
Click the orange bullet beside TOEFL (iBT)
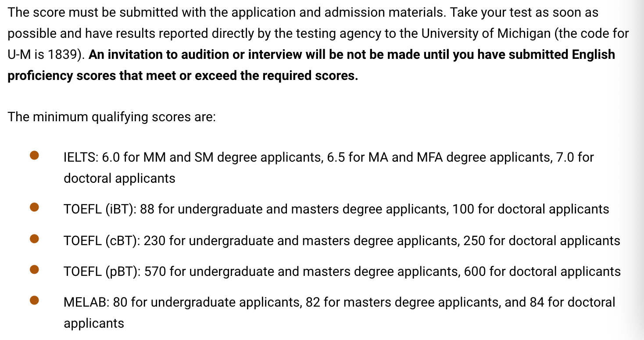point(34,207)
